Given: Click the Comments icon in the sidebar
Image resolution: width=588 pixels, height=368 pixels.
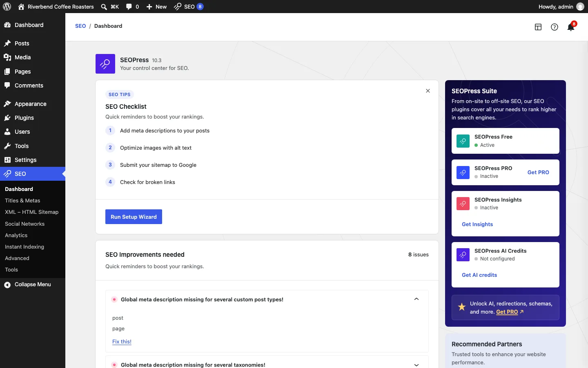Looking at the screenshot, I should click(7, 85).
